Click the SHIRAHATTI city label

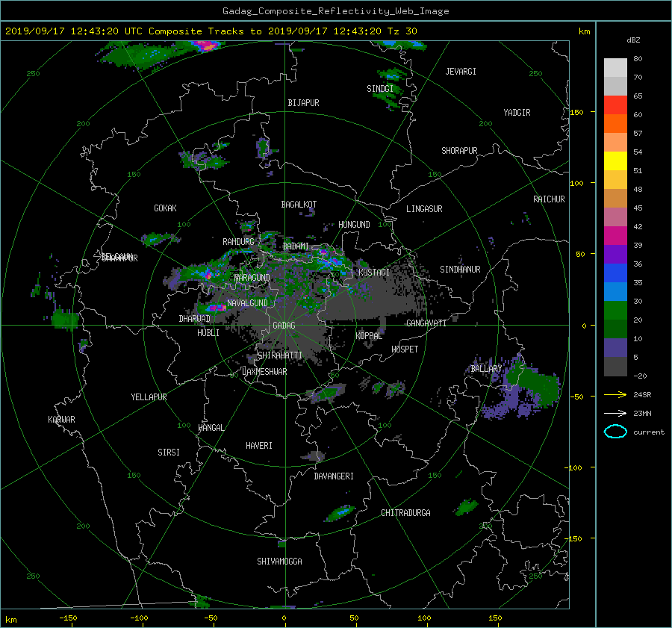pyautogui.click(x=280, y=355)
